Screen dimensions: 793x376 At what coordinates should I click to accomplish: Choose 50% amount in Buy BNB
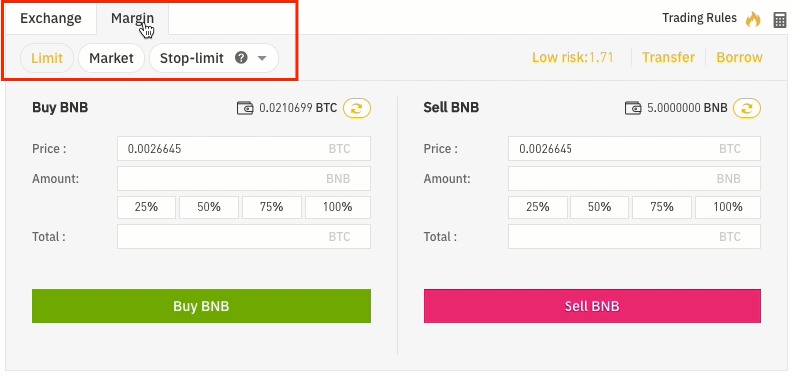[209, 207]
